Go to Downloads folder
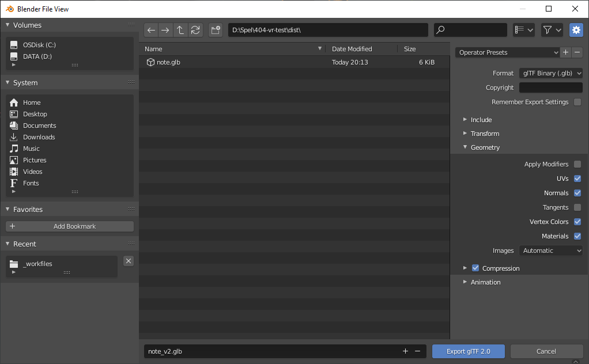Screen dimensions: 589x364 click(70, 137)
